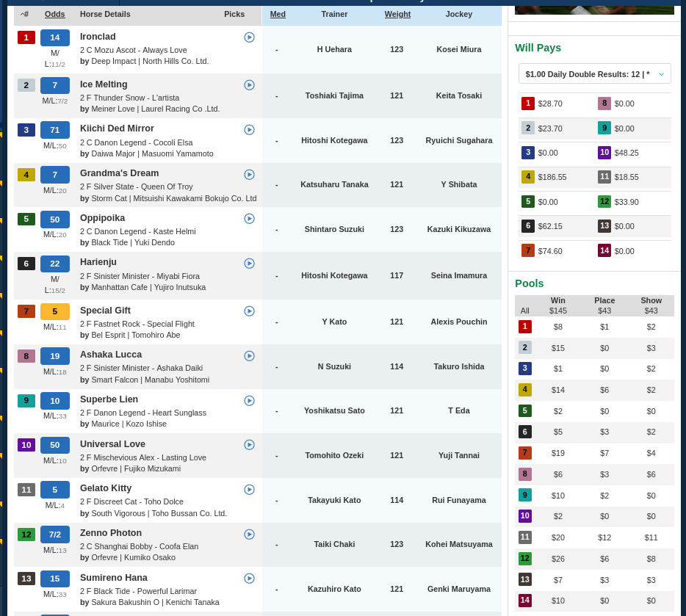Click the yellow number 4 swatch for Grandma's Dream

pyautogui.click(x=26, y=175)
